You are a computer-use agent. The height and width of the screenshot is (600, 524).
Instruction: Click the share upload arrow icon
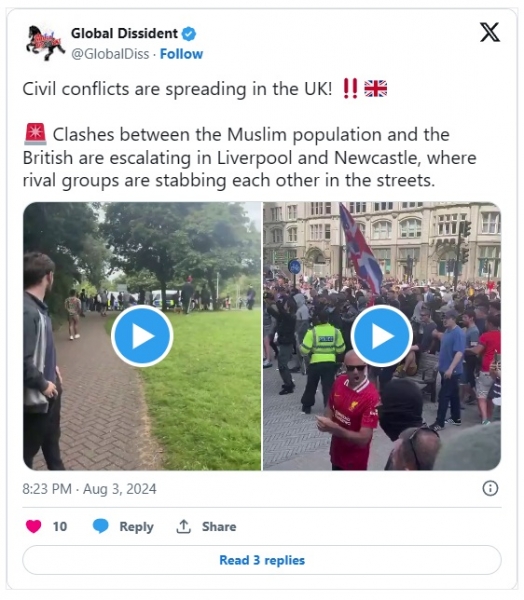183,526
